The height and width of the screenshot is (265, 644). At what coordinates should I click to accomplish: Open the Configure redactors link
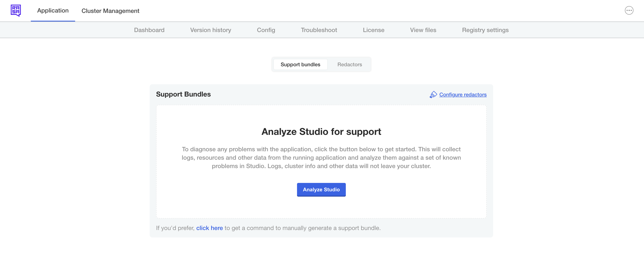click(x=463, y=95)
